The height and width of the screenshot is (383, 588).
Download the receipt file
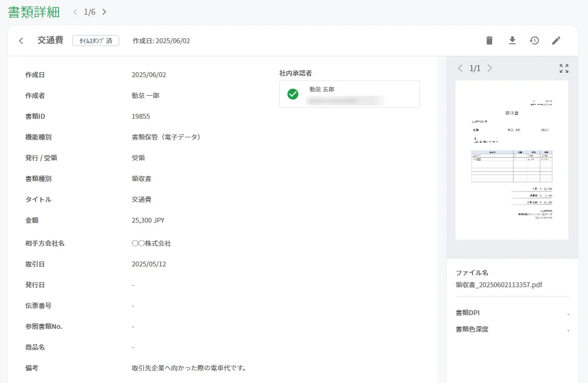(x=512, y=40)
